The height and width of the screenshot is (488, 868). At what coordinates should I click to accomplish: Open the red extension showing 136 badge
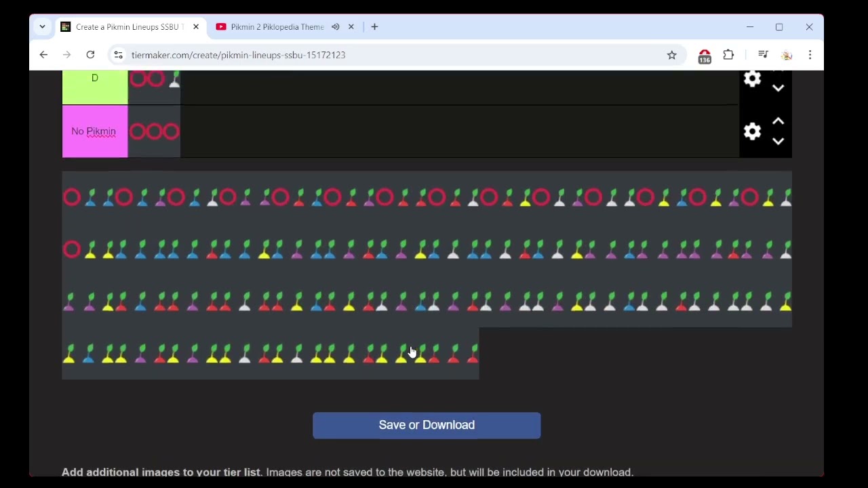point(705,56)
